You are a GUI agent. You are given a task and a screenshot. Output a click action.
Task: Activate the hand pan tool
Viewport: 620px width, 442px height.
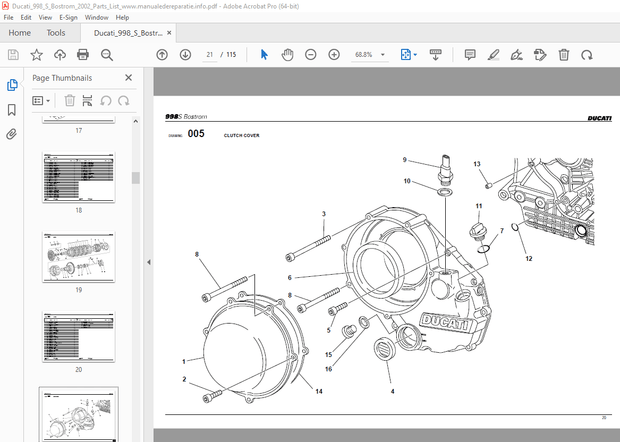pyautogui.click(x=287, y=55)
